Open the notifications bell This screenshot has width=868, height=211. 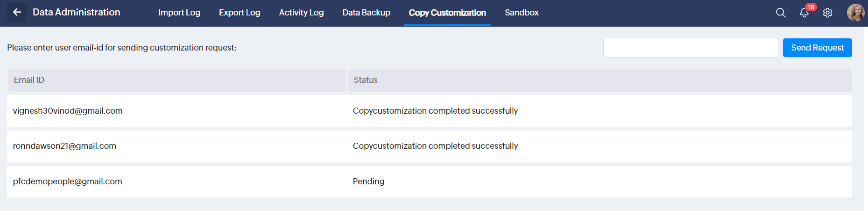point(804,13)
